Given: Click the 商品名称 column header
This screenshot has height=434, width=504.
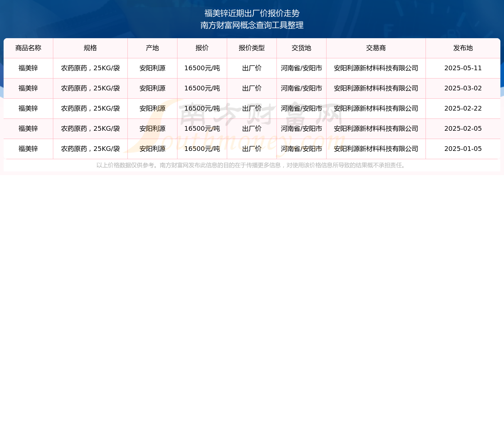Looking at the screenshot, I should (x=28, y=48).
